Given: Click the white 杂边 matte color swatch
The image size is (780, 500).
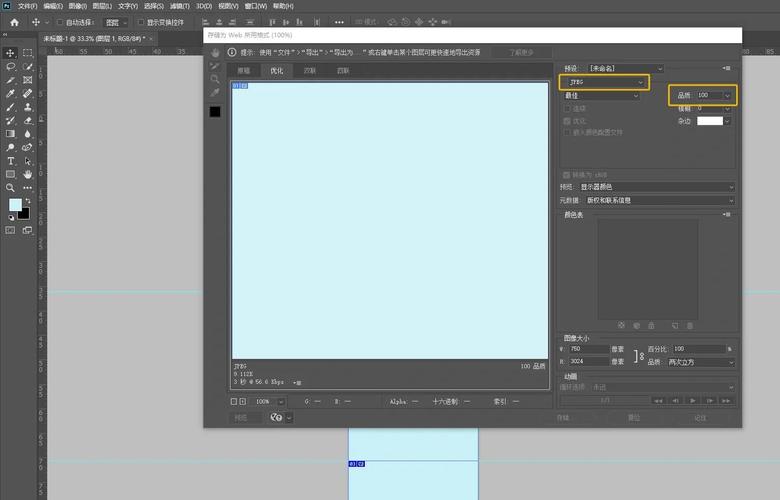Looking at the screenshot, I should 709,121.
